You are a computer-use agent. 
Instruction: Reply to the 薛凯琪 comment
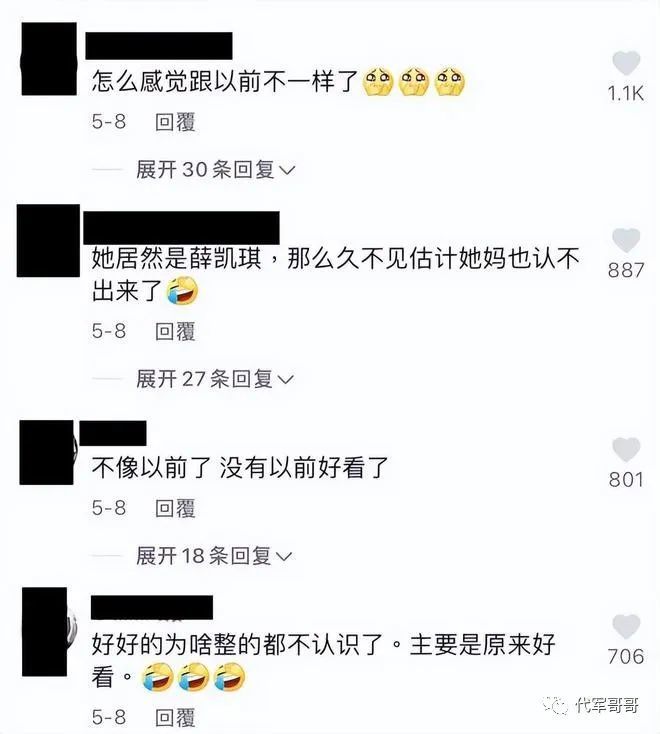pos(175,331)
